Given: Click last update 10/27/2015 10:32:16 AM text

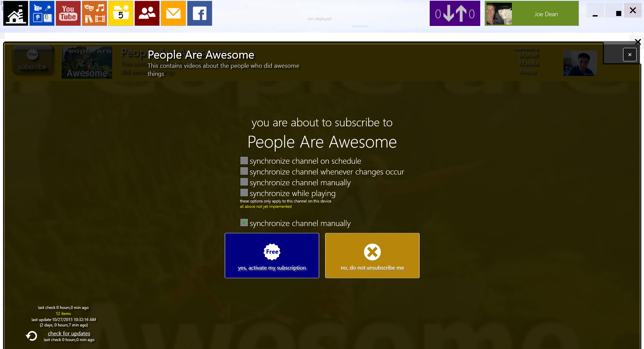Looking at the screenshot, I should 64,320.
